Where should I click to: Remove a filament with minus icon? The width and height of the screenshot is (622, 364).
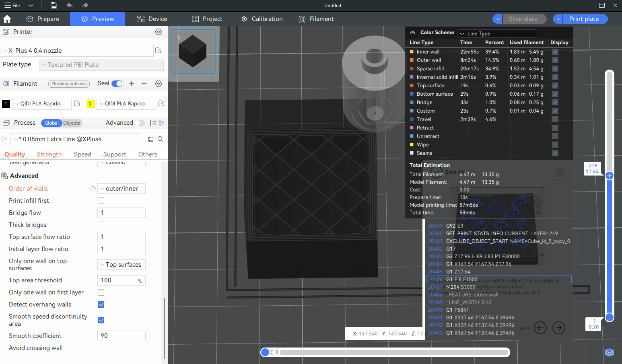tap(144, 84)
